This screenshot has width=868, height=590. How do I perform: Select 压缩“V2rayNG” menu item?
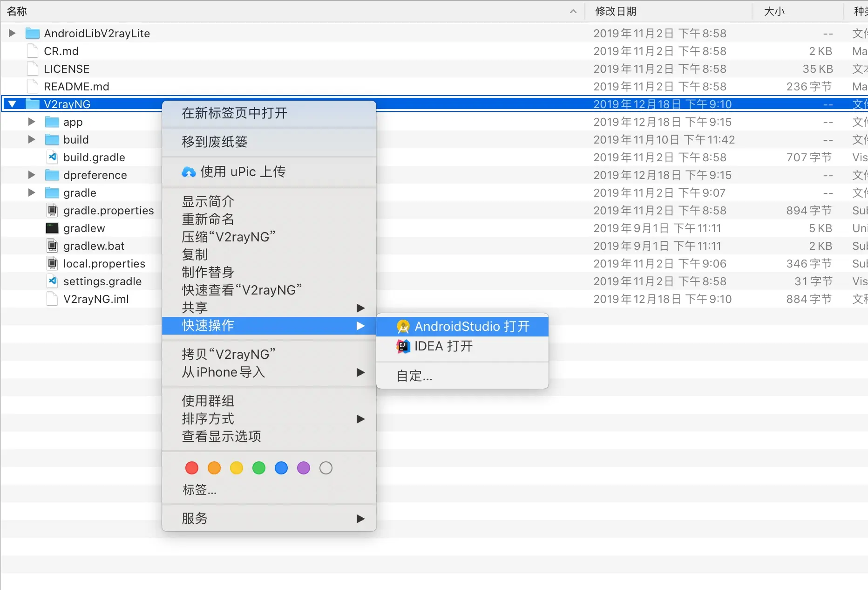coord(269,237)
